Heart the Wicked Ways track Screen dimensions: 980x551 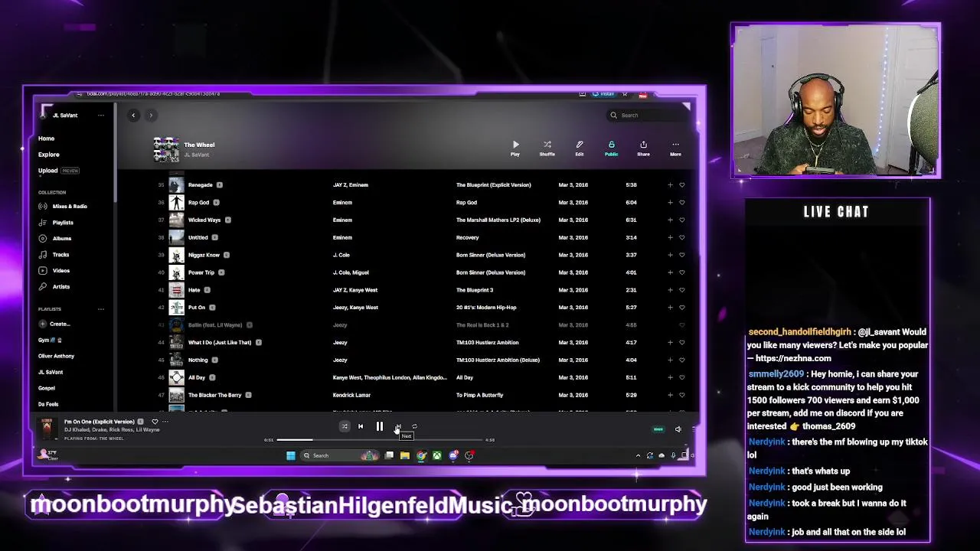tap(681, 220)
